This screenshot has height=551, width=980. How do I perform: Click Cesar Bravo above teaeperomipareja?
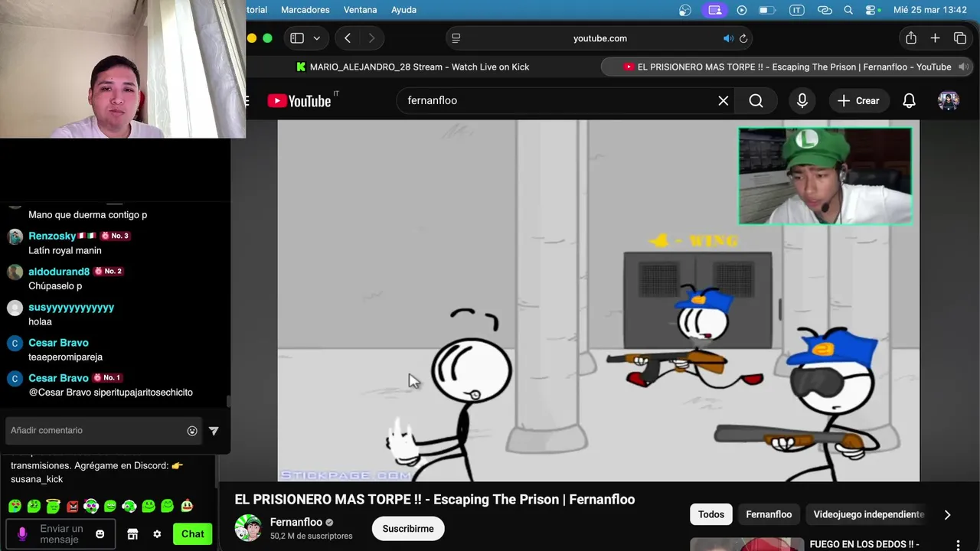pos(58,343)
